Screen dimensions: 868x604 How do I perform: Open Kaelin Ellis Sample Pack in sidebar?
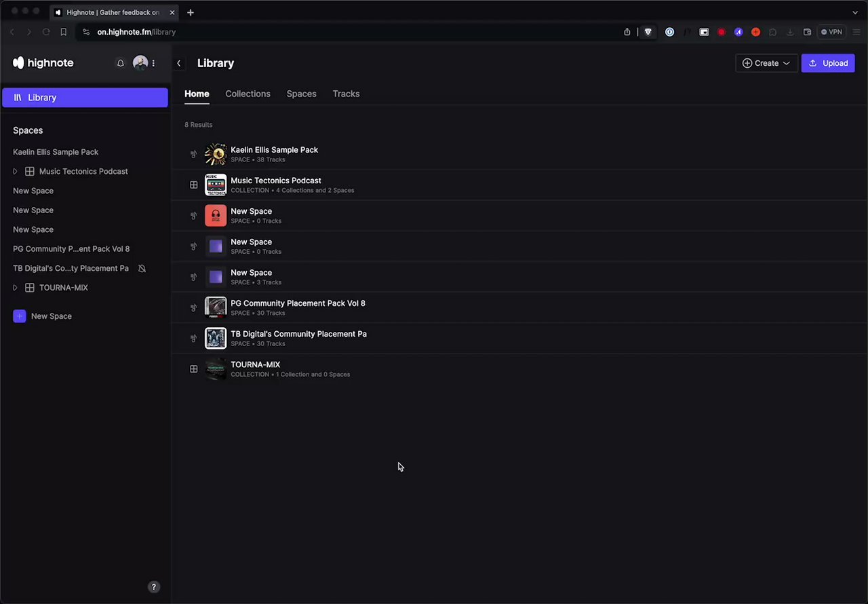pos(56,152)
